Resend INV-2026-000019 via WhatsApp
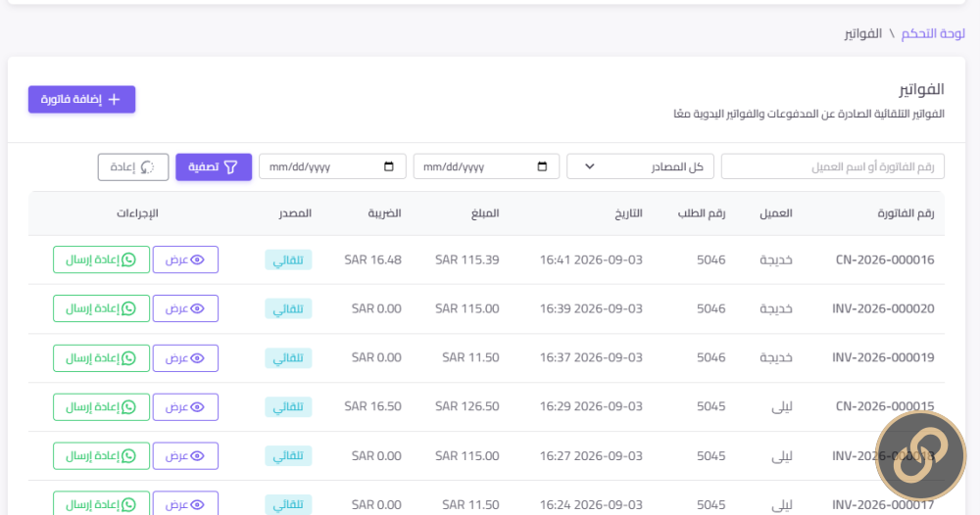 [x=101, y=358]
